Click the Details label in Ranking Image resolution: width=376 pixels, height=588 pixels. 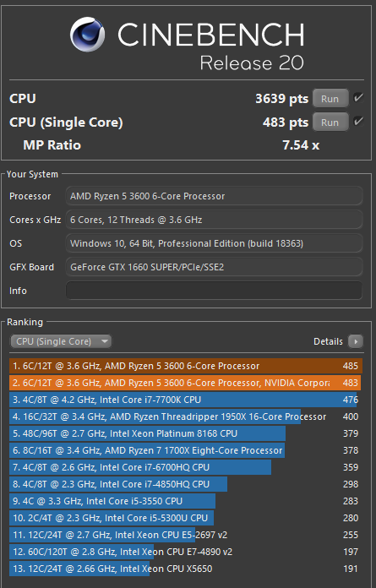[328, 341]
